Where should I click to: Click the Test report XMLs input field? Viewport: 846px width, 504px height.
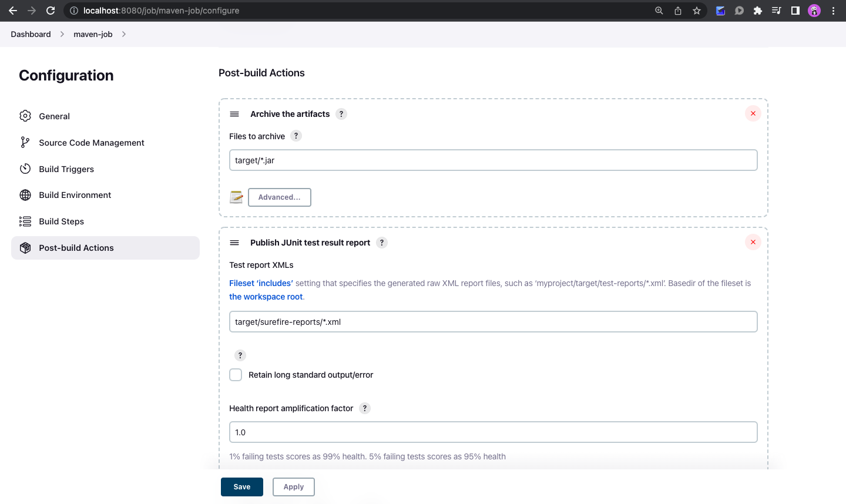(493, 321)
